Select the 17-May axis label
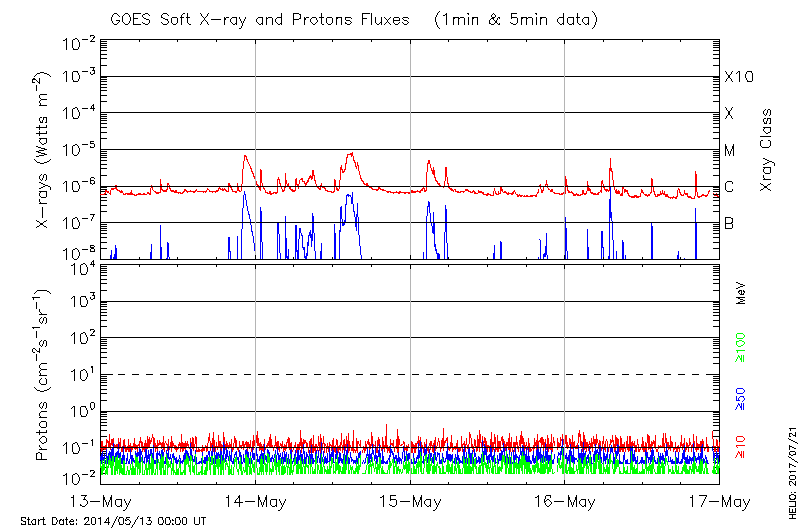Viewport: 800px width, 530px height. tap(718, 500)
